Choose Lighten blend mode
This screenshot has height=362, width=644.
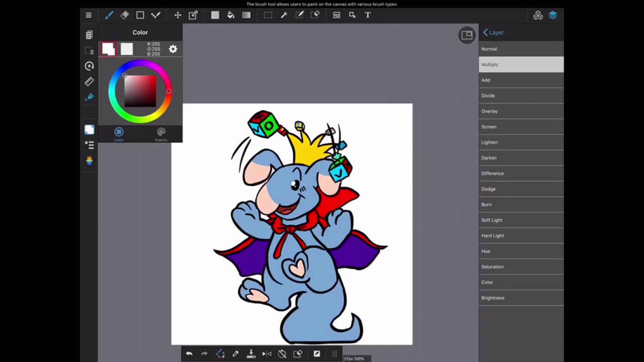pos(521,142)
